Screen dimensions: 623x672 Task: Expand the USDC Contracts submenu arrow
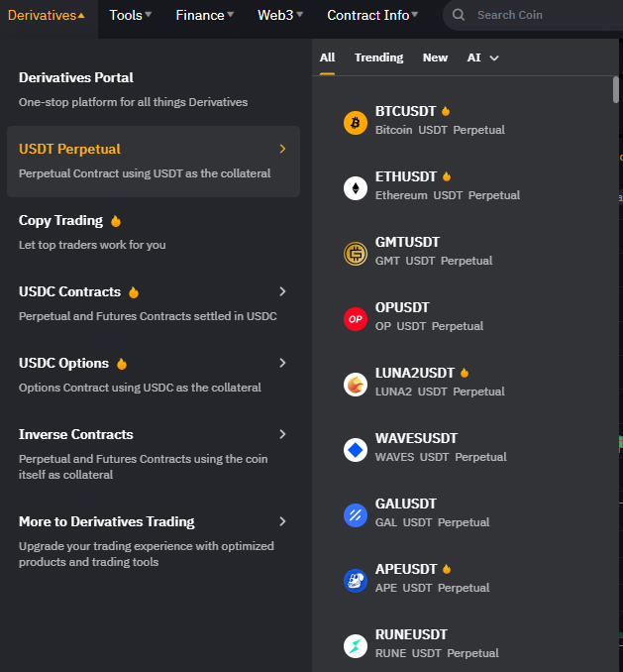tap(282, 291)
